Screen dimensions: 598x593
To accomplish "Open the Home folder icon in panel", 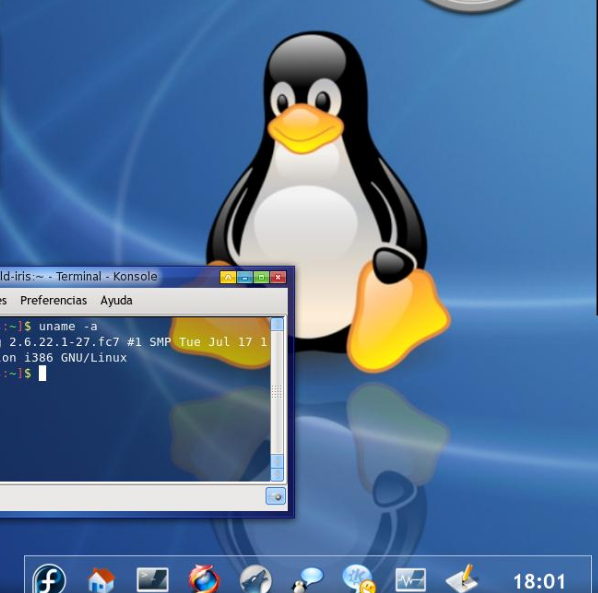I will pyautogui.click(x=101, y=580).
